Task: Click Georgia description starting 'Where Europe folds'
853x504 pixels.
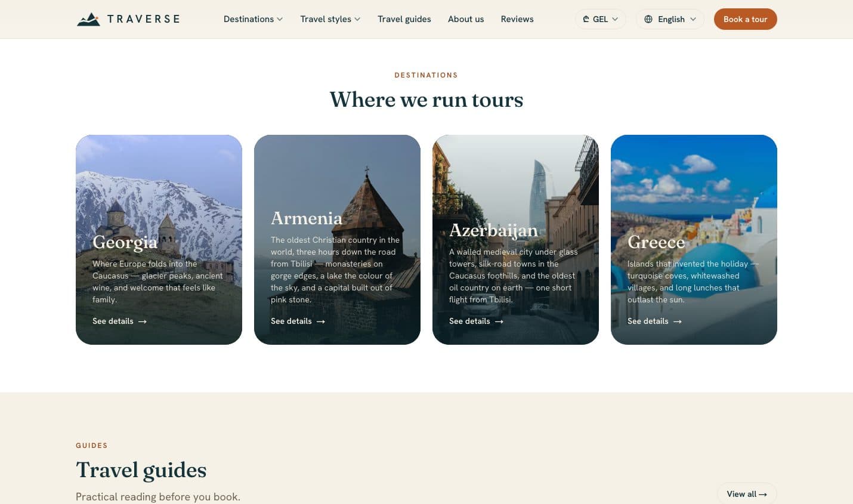Action: point(157,282)
